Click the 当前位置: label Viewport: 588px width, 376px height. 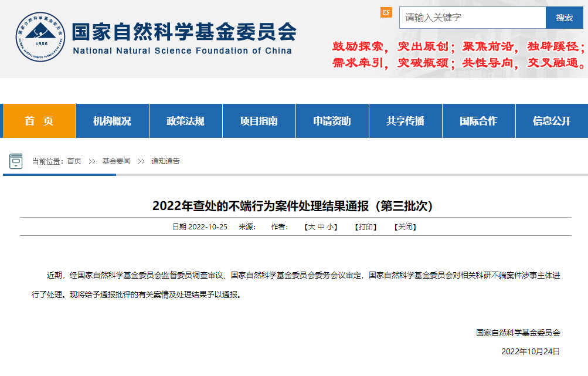click(x=49, y=161)
